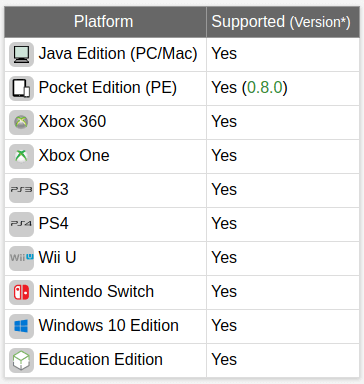Click the Education Edition cube icon
This screenshot has width=364, height=384.
click(x=21, y=360)
